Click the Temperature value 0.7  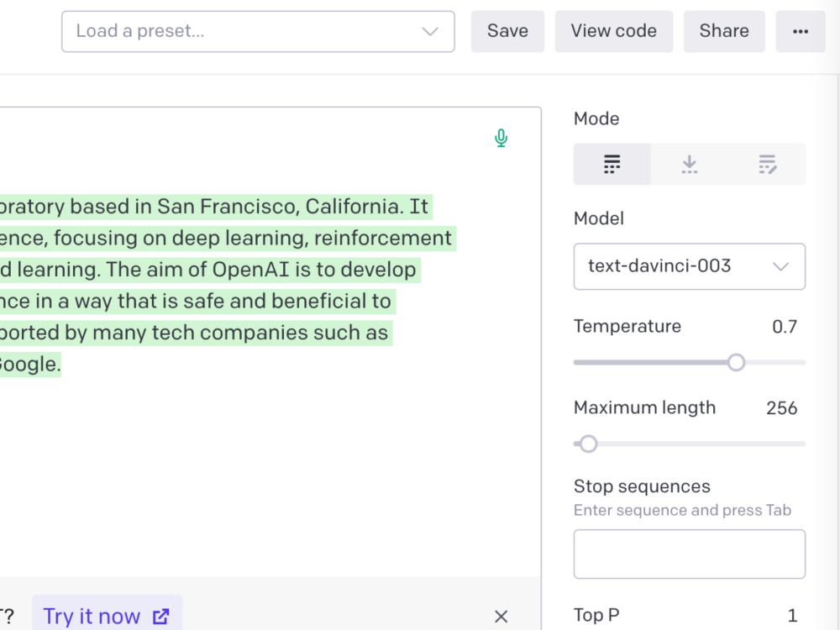coord(785,327)
